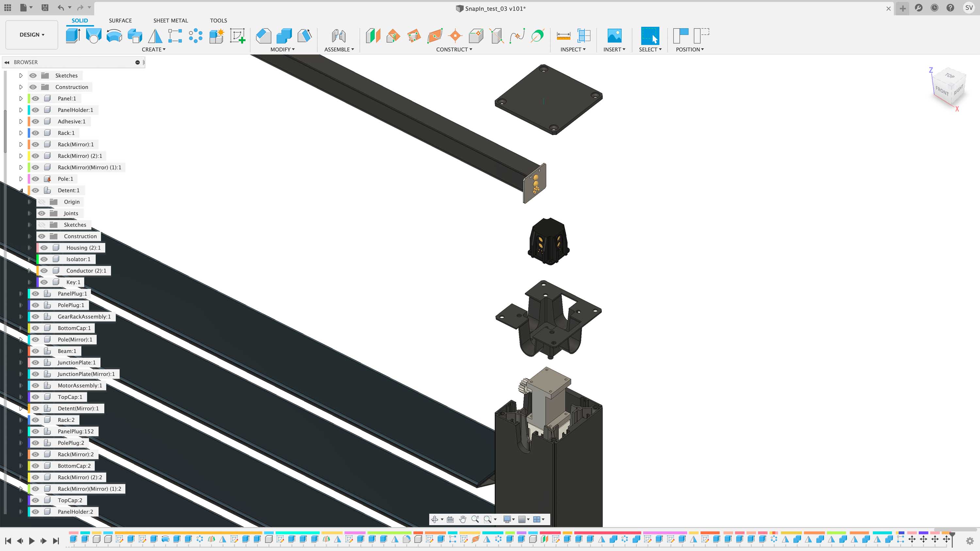Image resolution: width=980 pixels, height=551 pixels.
Task: Click the ViewCube FRONT face
Action: 942,91
